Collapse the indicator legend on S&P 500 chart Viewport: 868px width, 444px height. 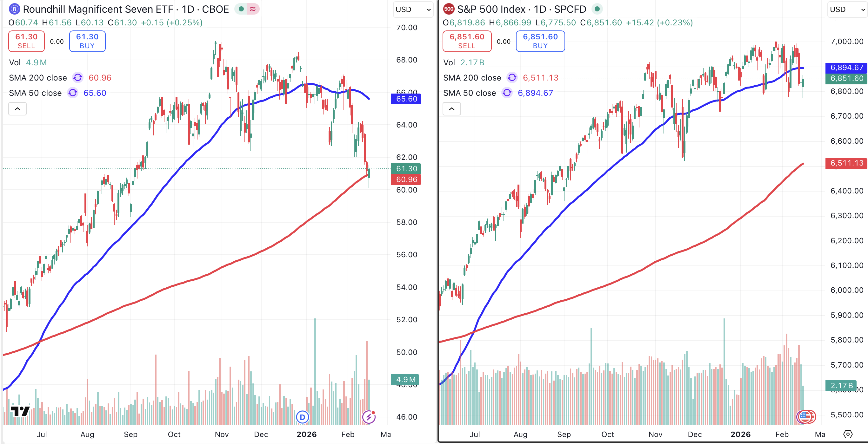451,109
